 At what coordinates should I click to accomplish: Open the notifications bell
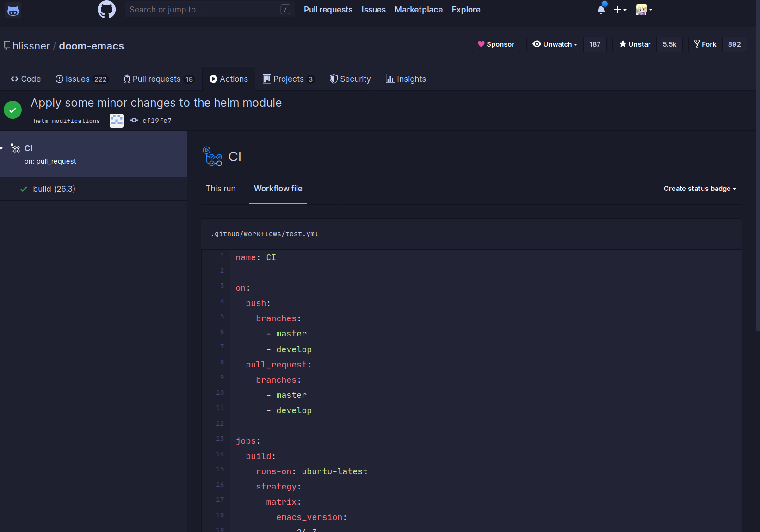(x=600, y=9)
